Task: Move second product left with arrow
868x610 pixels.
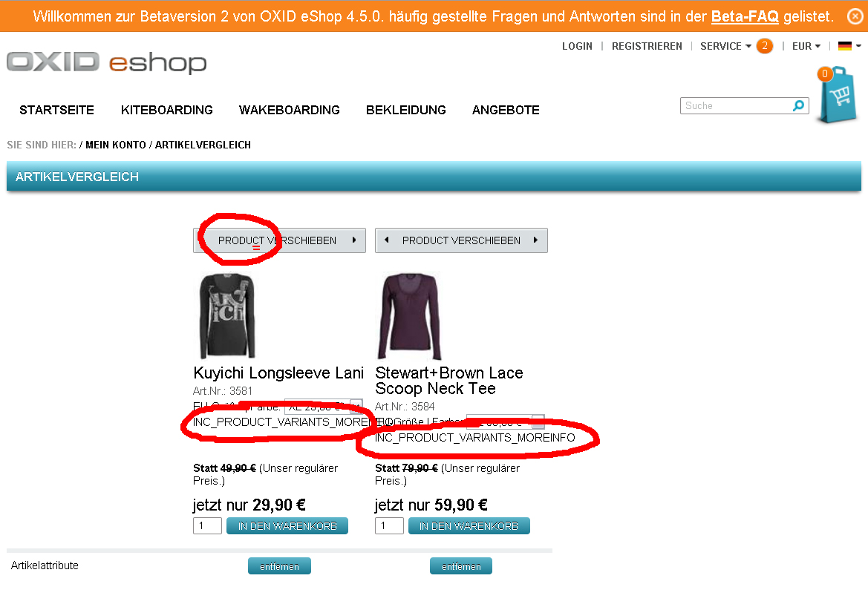Action: pos(386,240)
